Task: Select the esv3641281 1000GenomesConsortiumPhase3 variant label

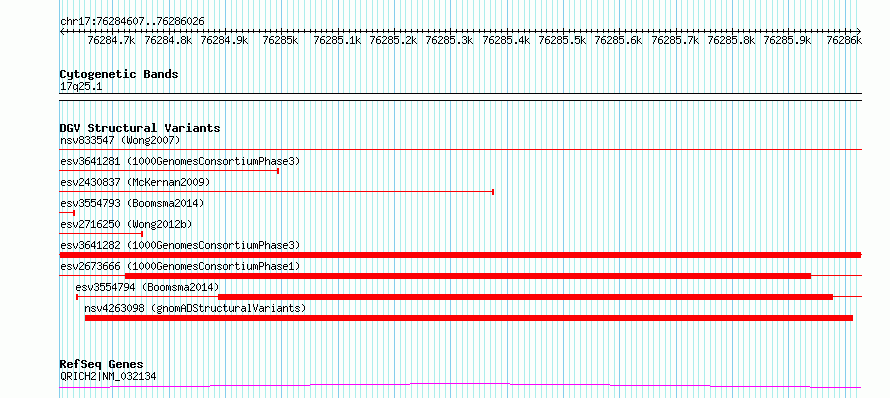Action: pyautogui.click(x=180, y=161)
